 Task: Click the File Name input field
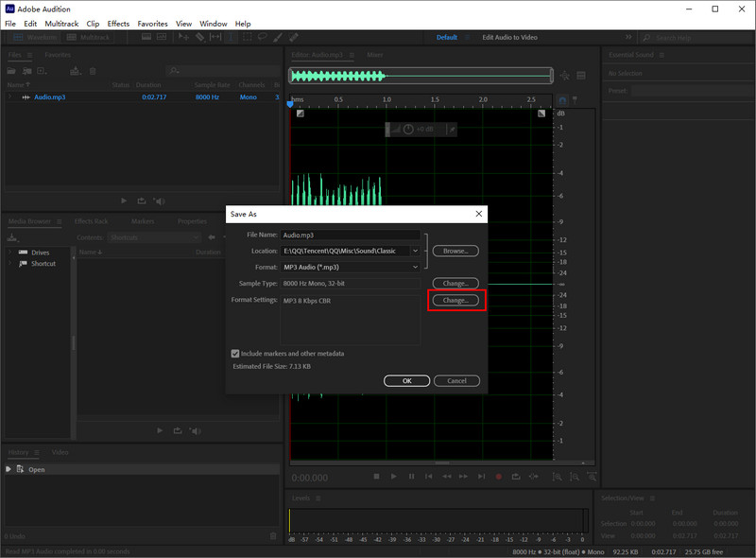[x=350, y=235]
